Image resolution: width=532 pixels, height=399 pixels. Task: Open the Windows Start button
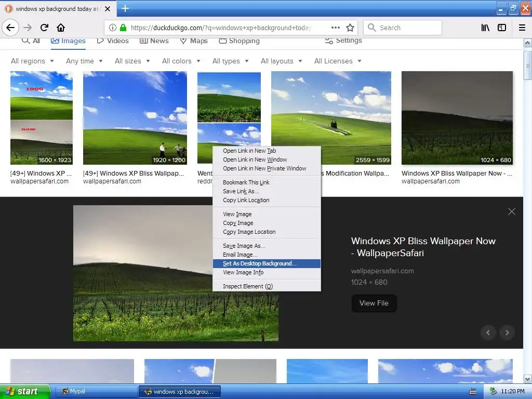coord(25,391)
